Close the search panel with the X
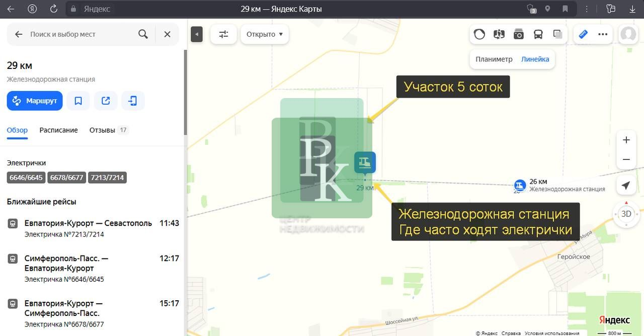Screen dimensions: 644x336 click(x=167, y=34)
